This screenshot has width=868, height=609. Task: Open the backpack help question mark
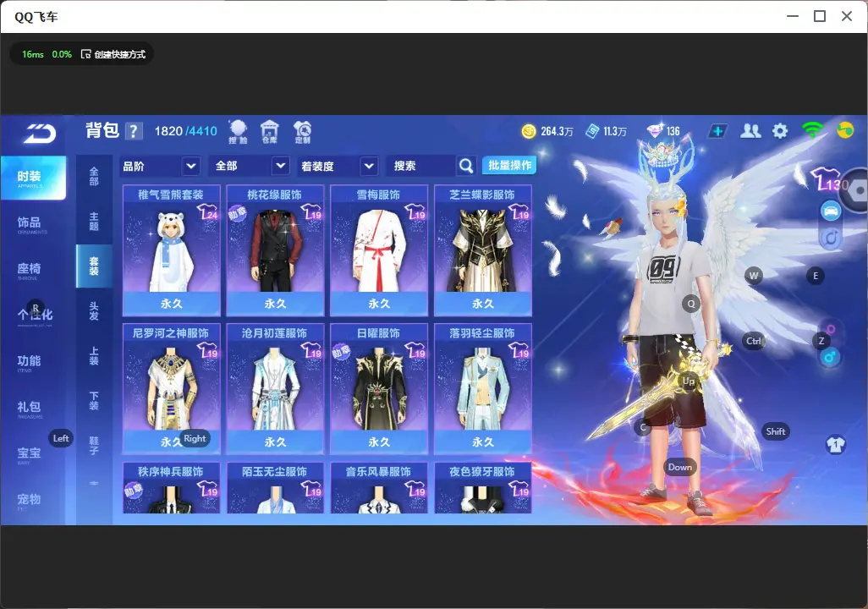[134, 132]
